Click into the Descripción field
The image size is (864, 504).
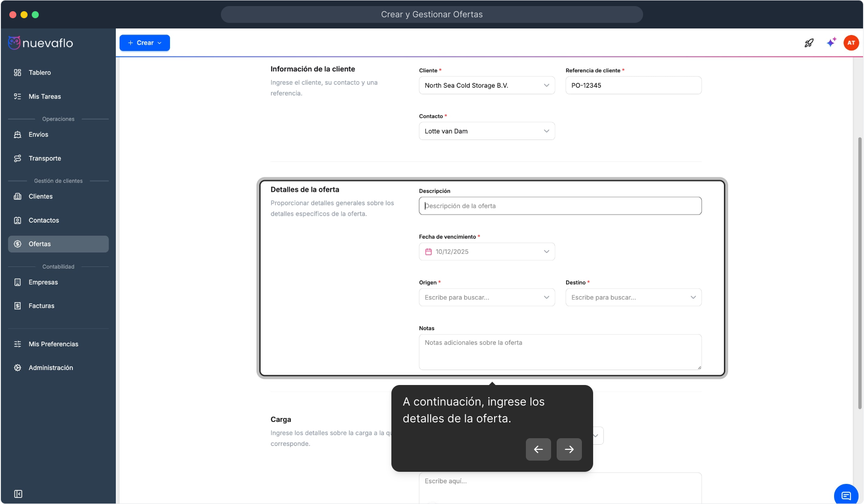tap(560, 206)
